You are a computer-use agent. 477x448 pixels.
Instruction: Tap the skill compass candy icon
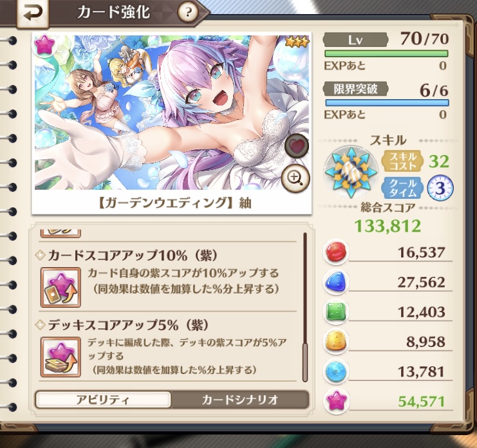click(x=351, y=173)
